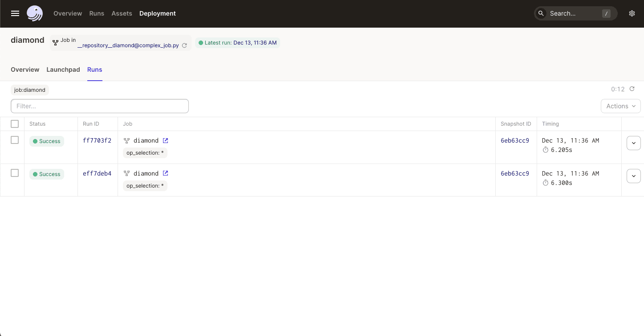
Task: Check the checkbox for run eff7deb4
Action: (15, 173)
